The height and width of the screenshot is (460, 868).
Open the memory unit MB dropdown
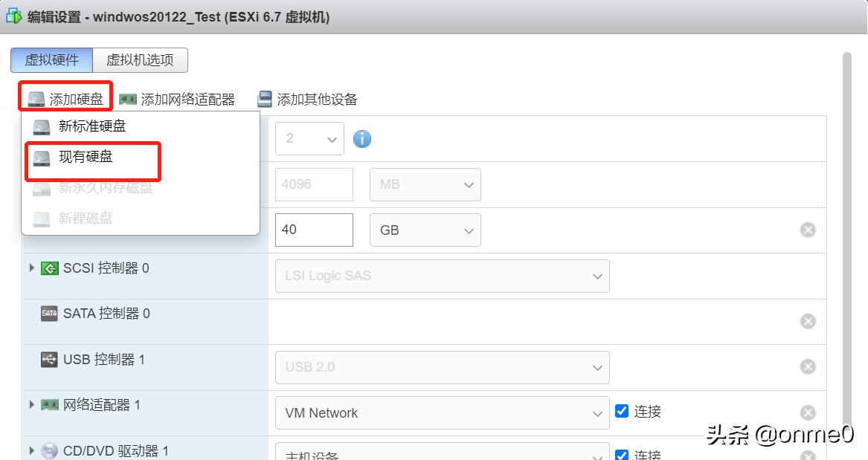coord(425,184)
